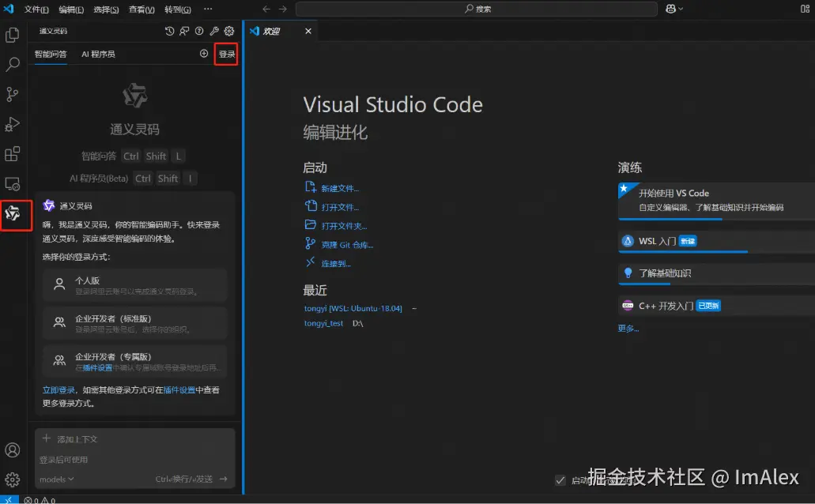Go forward with the right arrow
The width and height of the screenshot is (815, 504).
tap(283, 9)
